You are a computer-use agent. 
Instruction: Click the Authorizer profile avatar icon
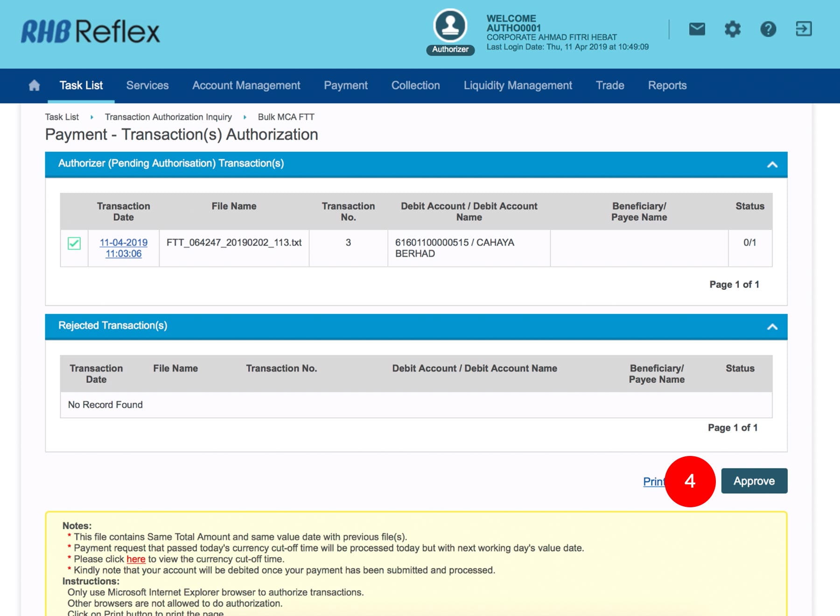(x=450, y=26)
